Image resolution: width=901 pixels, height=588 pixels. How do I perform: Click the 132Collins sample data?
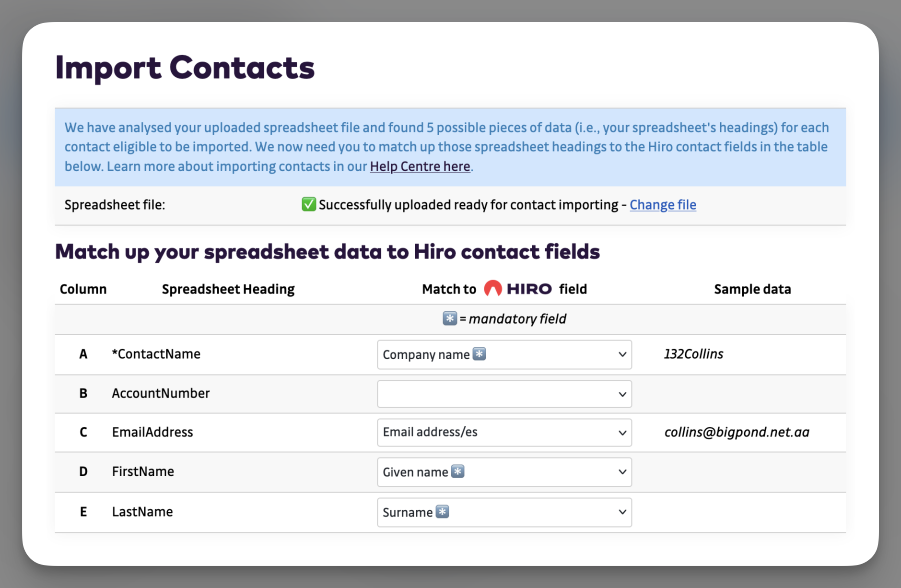693,354
